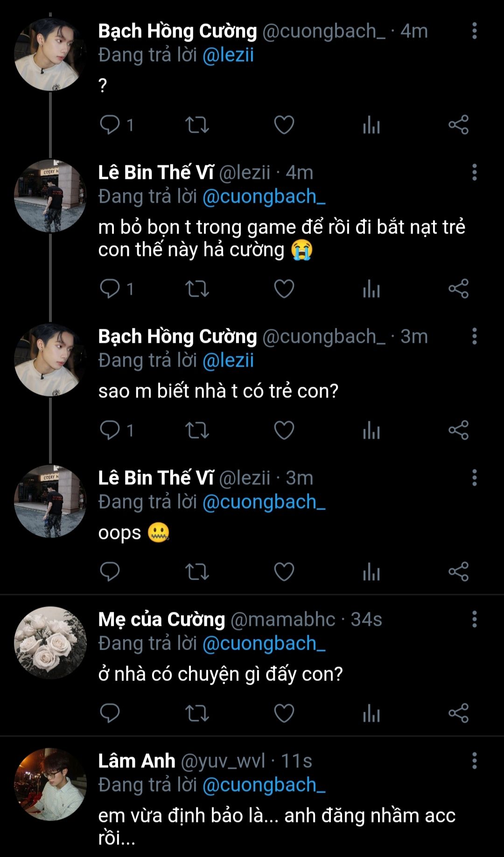Screen dimensions: 504x857
Task: Like the "oops" tweet
Action: (284, 572)
